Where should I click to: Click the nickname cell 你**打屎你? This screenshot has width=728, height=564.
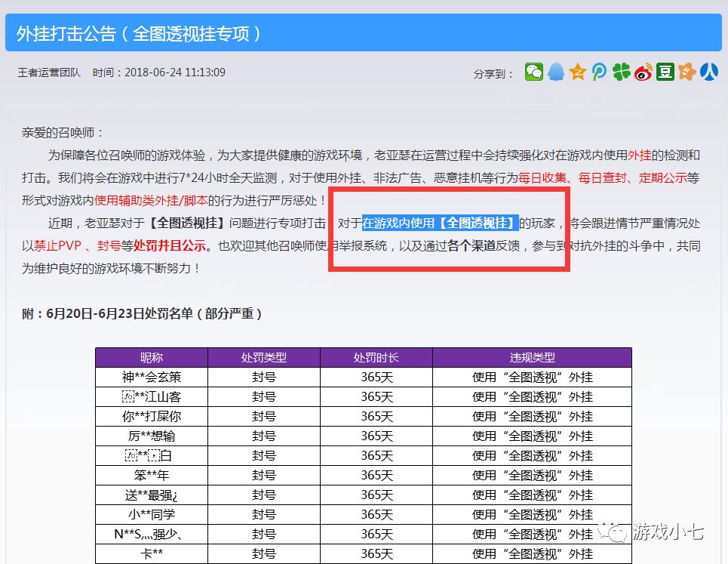pos(152,416)
